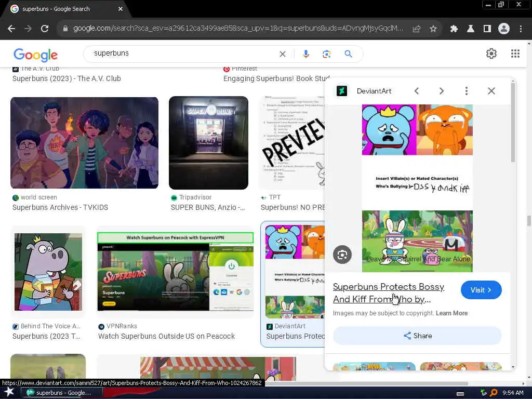Viewport: 532px width, 399px height.
Task: Open Google quick settings gear
Action: [491, 54]
